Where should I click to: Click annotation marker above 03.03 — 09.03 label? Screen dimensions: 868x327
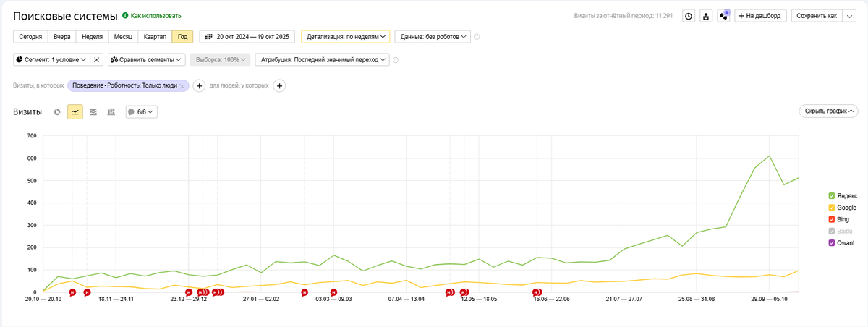(333, 292)
